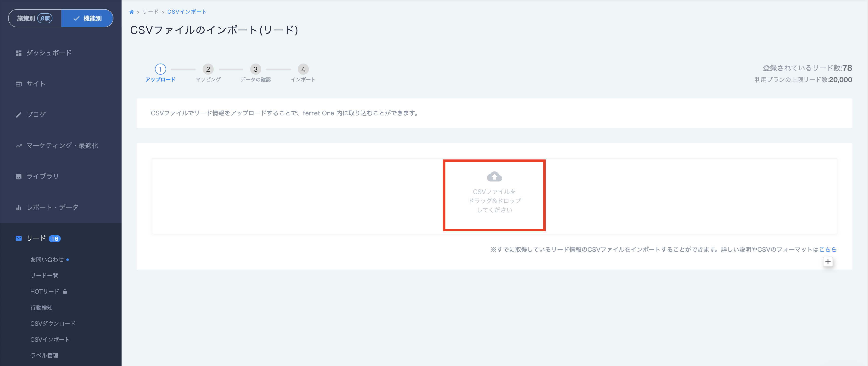868x366 pixels.
Task: Open ラベル管理 submenu item
Action: (x=44, y=356)
